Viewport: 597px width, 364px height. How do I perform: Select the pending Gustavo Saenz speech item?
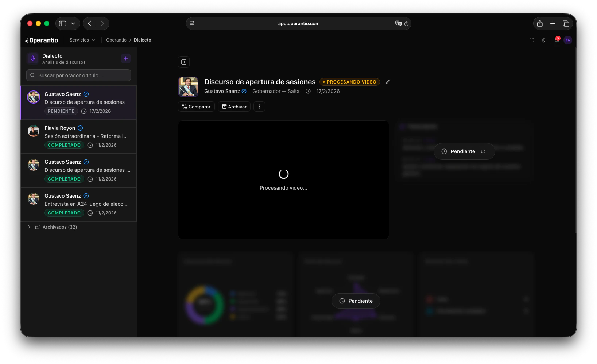coord(79,102)
